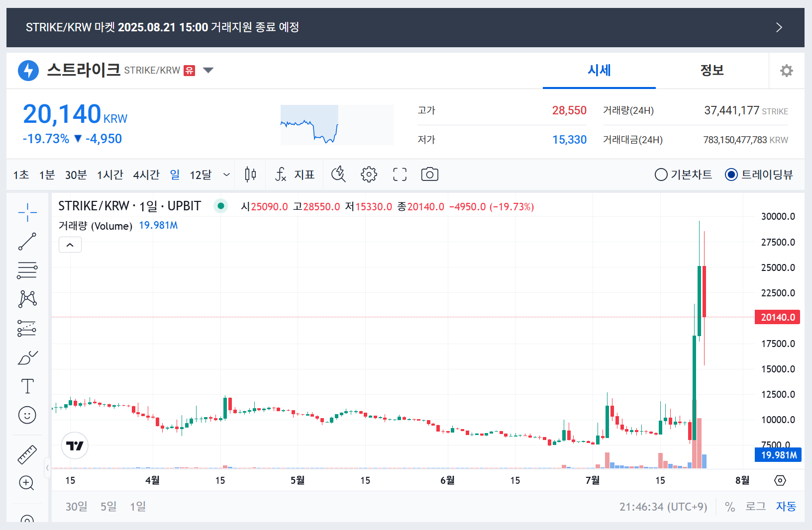Select the text annotation tool
Screen dimensions: 812x530
pos(27,385)
